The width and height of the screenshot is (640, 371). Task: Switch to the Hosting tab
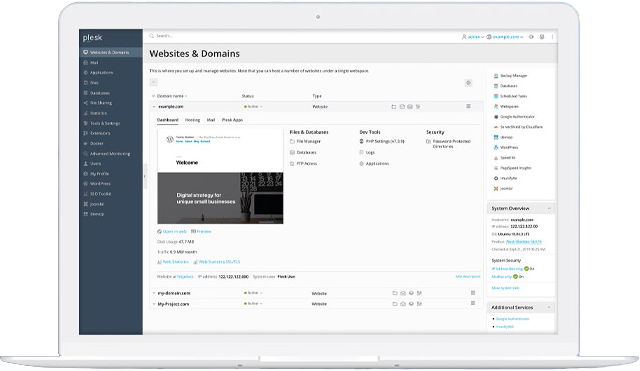(192, 120)
